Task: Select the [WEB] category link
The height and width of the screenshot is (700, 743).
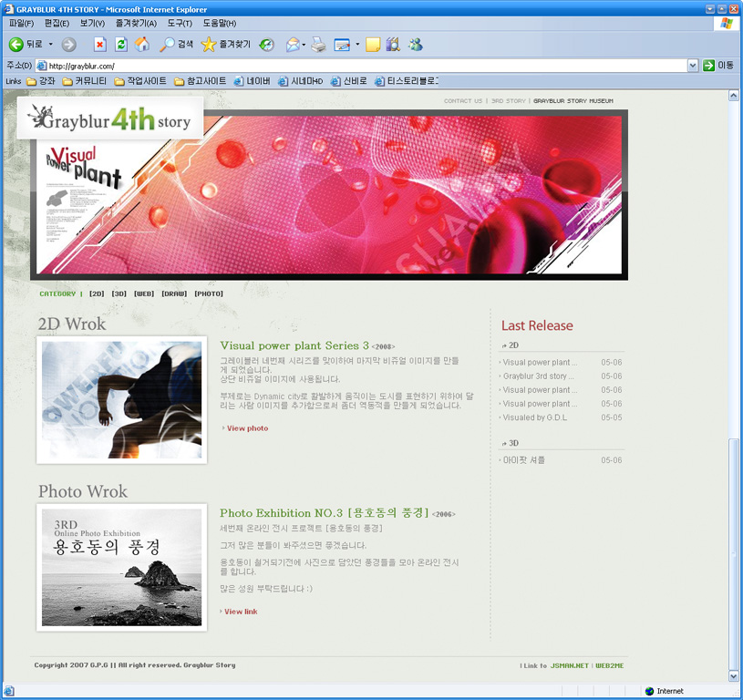Action: click(144, 293)
